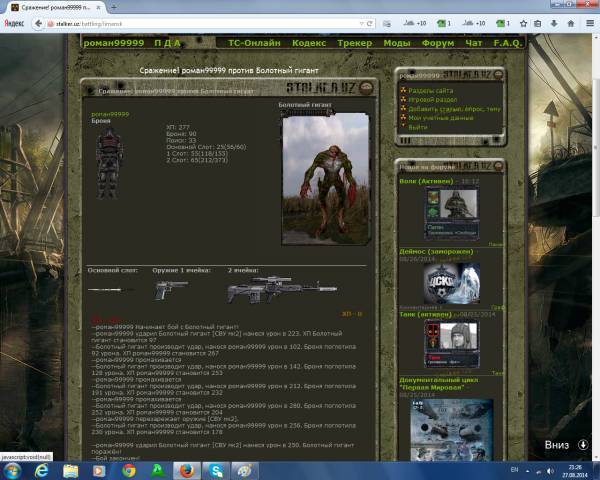This screenshot has width=600, height=480.
Task: Select the slot 1 pistol weapon
Action: (171, 291)
